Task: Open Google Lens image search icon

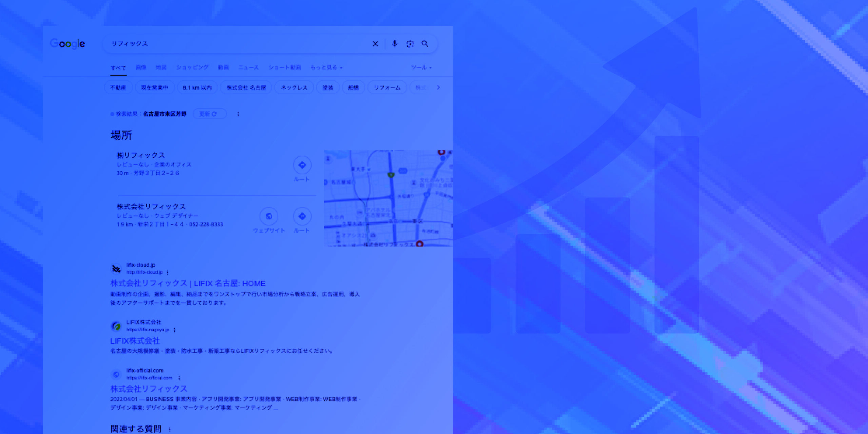Action: click(410, 44)
